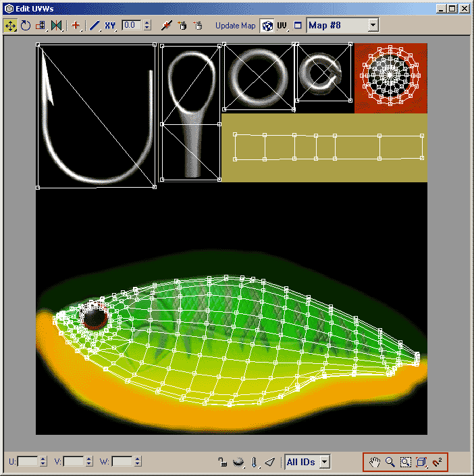The height and width of the screenshot is (476, 474).
Task: Adjust the U value spinner arrows
Action: (x=43, y=462)
